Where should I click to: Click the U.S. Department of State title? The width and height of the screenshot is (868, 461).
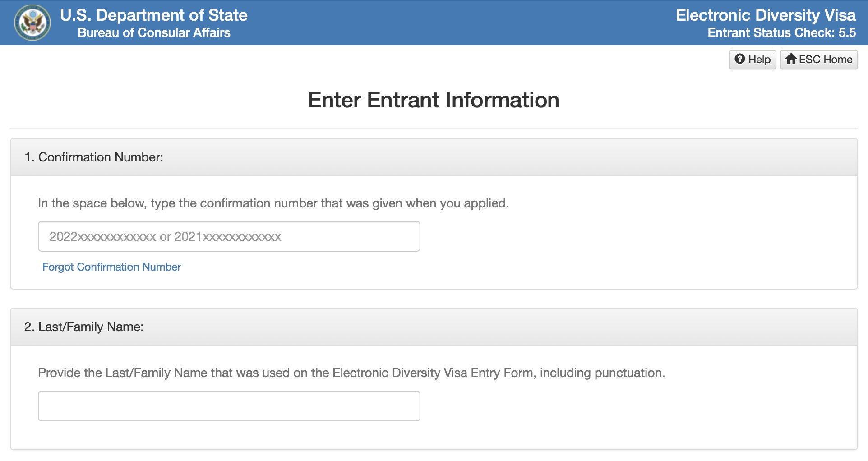154,15
